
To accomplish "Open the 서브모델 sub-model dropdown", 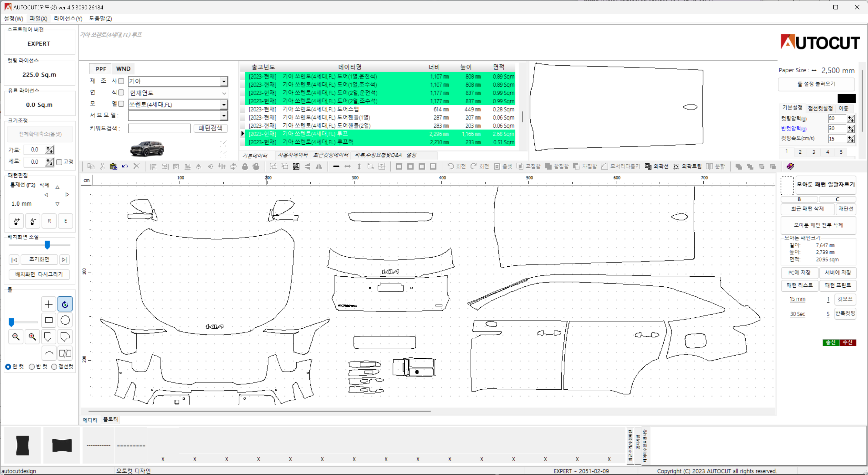I will 224,116.
